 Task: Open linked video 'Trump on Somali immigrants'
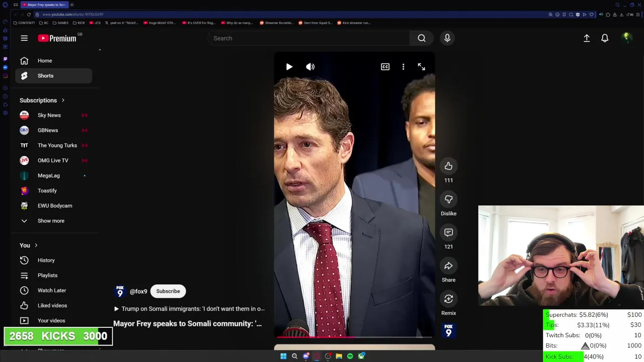coord(189,309)
